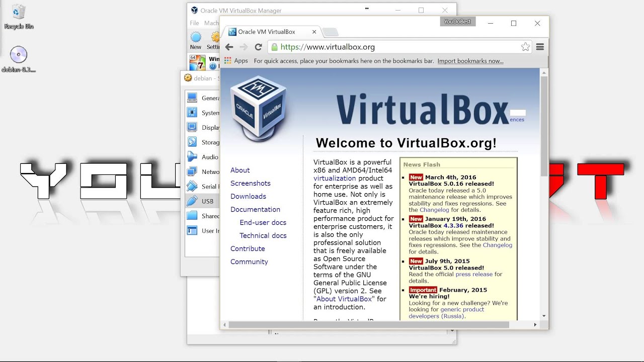Click the site lock icon in the address bar
This screenshot has width=644, height=362.
coord(274,47)
